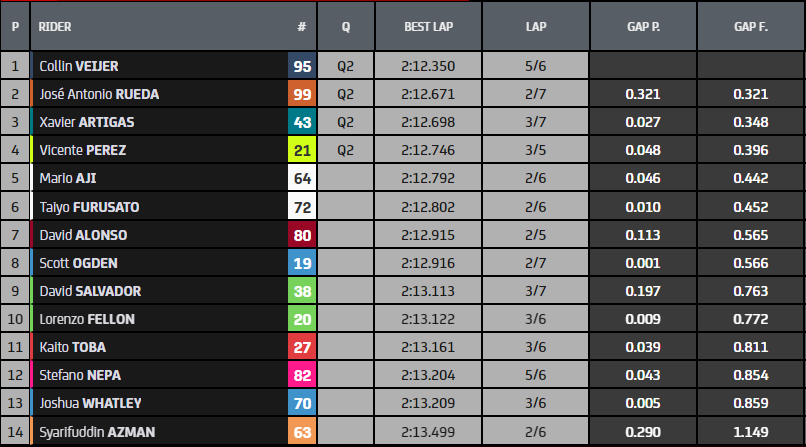The image size is (806, 447).
Task: Click the LAP column header
Action: tap(535, 26)
